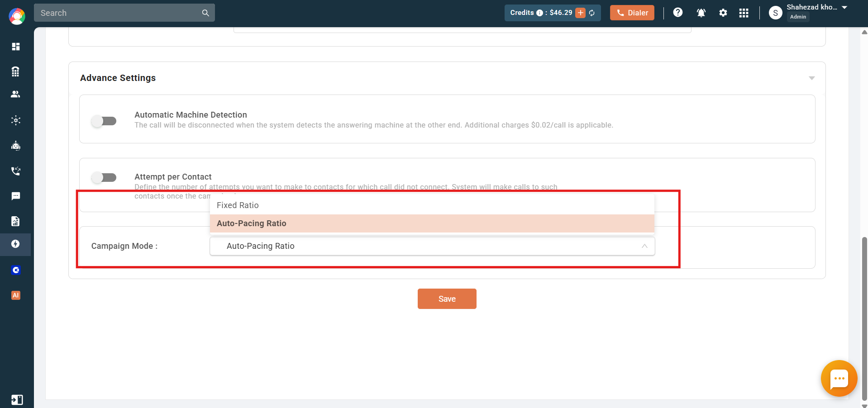Click the credits info icon
Viewport: 868px width, 408px height.
(539, 13)
